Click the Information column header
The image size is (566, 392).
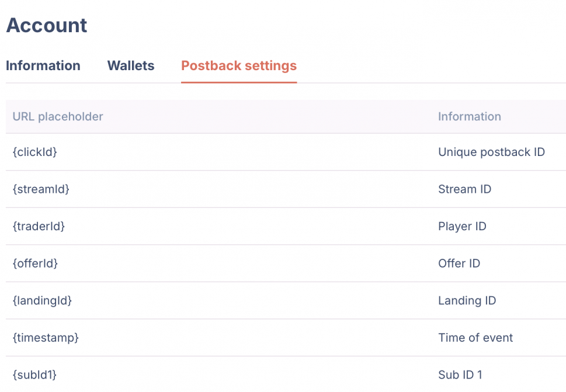click(469, 117)
